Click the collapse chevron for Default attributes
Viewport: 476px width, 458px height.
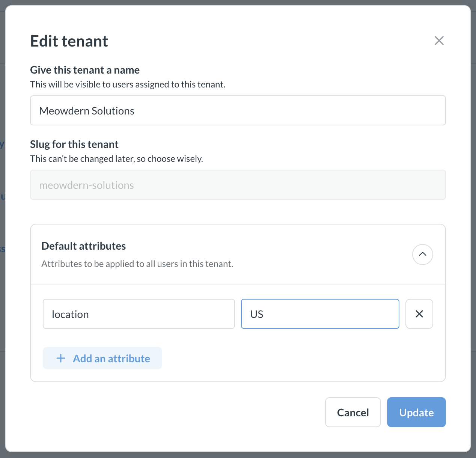(422, 255)
